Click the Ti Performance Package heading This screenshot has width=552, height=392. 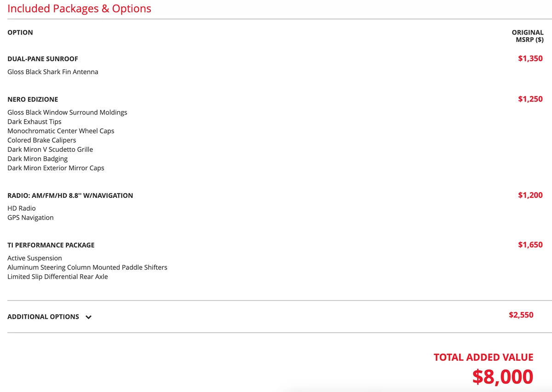pyautogui.click(x=51, y=245)
